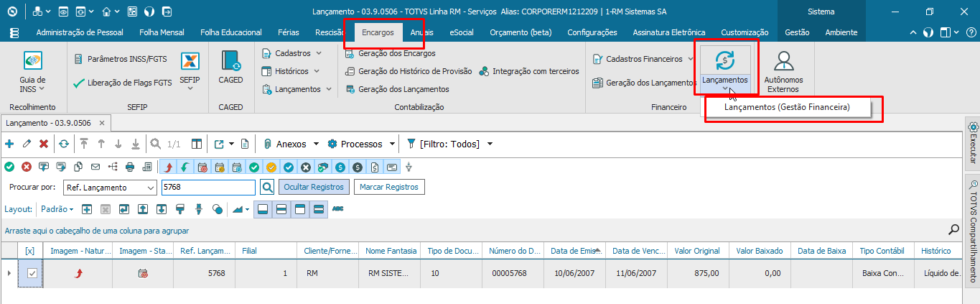
Task: Click the green down-arrow filter icon
Action: pyautogui.click(x=185, y=167)
